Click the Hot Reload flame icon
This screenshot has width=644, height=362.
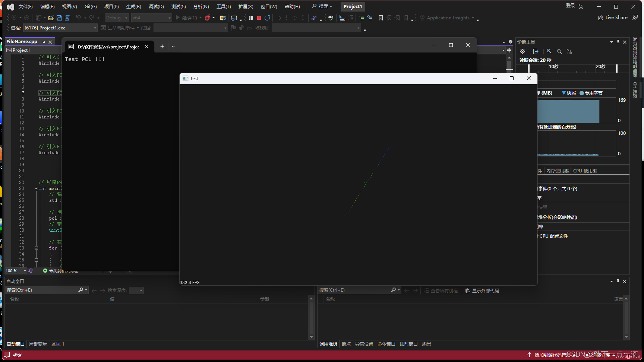point(208,18)
